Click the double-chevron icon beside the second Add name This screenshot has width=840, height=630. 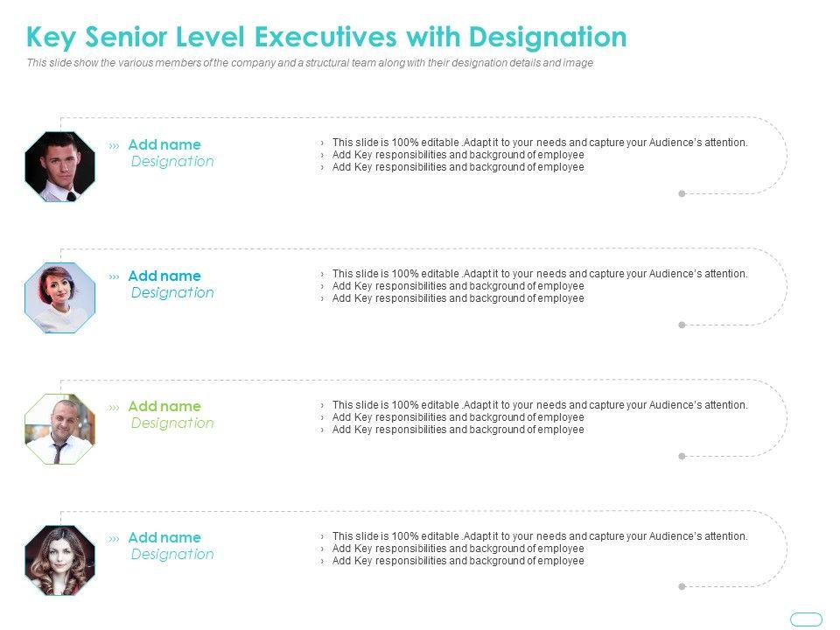[114, 276]
